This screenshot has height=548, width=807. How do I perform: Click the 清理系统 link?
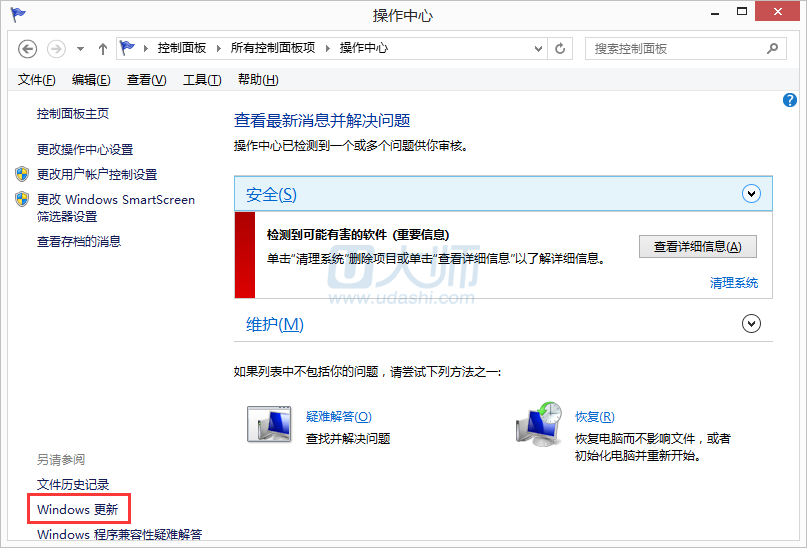tap(734, 283)
